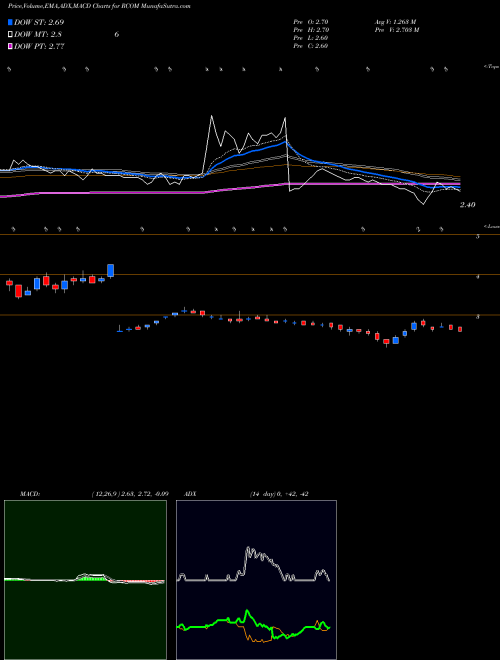500x660 pixels.
Task: Click the '2.40' price label
Action: [x=468, y=205]
